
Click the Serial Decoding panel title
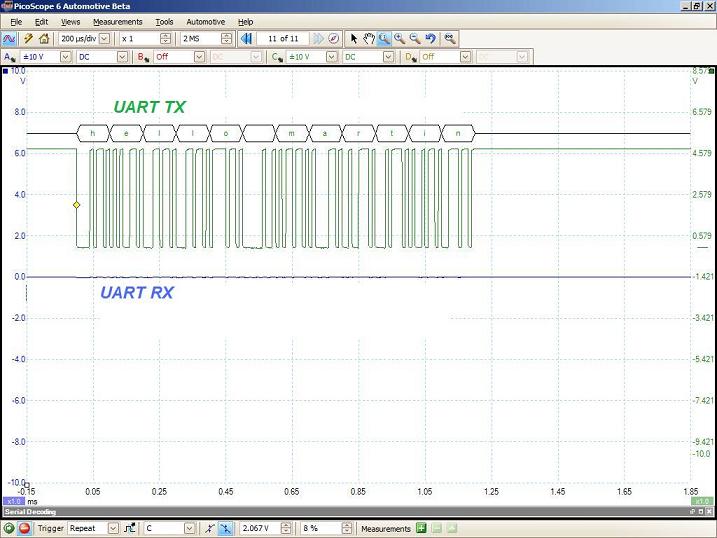(x=30, y=512)
